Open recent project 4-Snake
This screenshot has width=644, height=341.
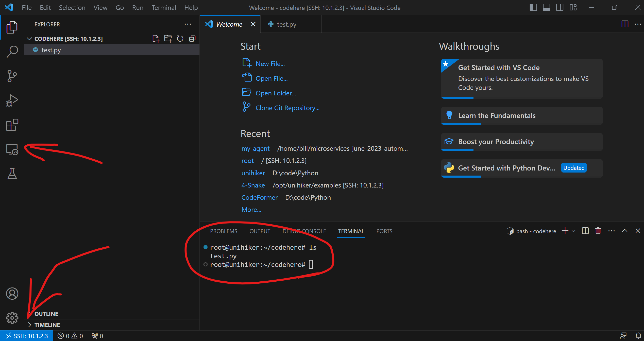point(253,185)
